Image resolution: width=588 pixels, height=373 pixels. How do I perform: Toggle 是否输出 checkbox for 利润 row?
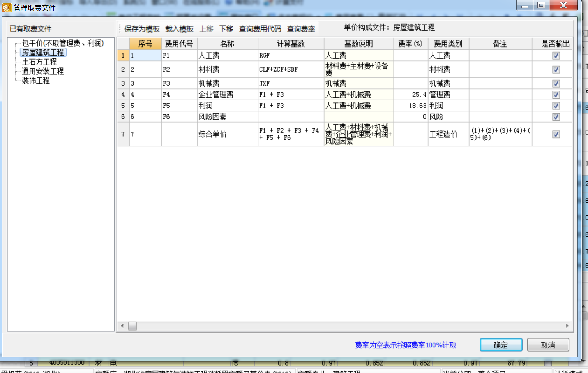556,106
